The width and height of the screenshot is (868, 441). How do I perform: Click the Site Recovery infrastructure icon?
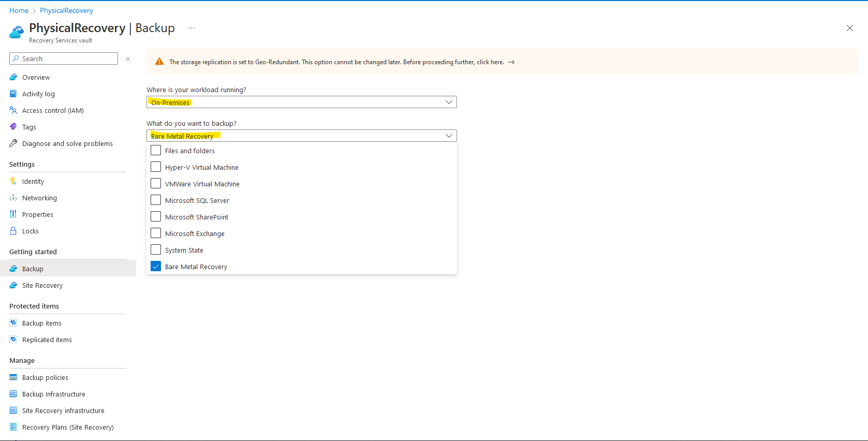point(13,410)
